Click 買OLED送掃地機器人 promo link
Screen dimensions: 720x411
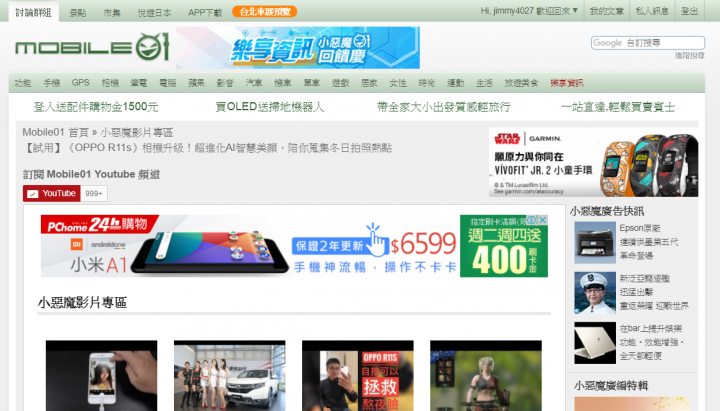pyautogui.click(x=270, y=107)
